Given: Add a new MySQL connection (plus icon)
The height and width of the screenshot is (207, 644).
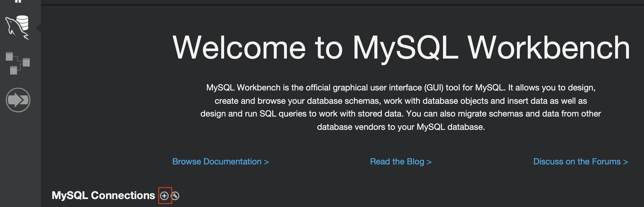Looking at the screenshot, I should tap(165, 196).
